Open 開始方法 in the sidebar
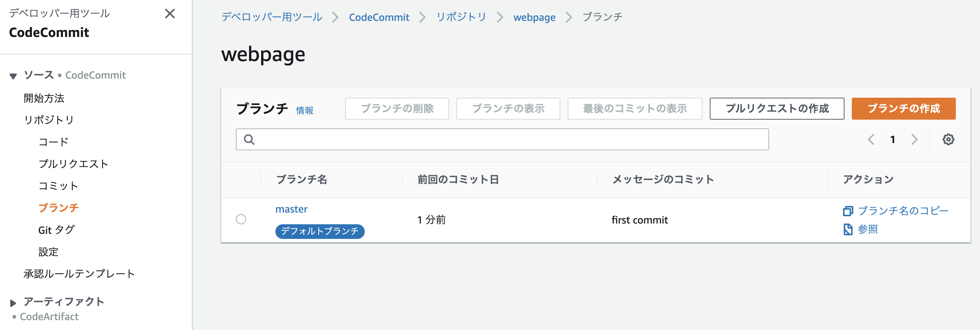980x330 pixels. (44, 98)
